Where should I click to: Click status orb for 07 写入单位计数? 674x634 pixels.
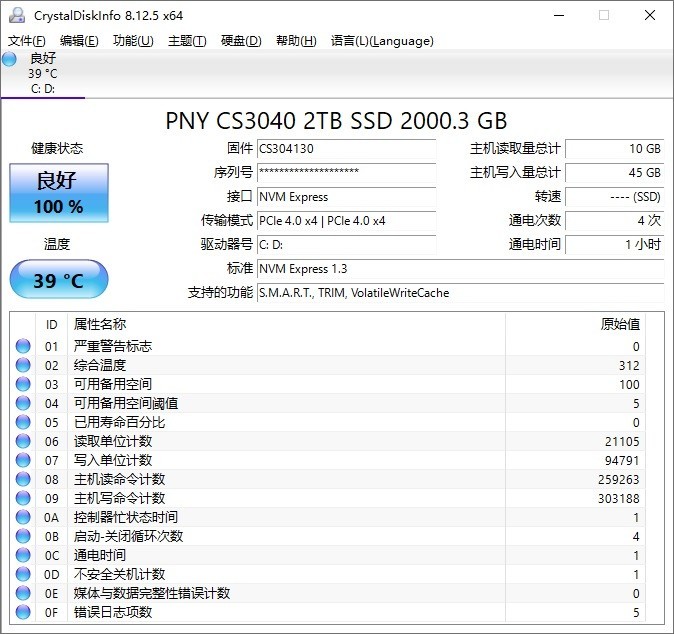click(x=23, y=460)
